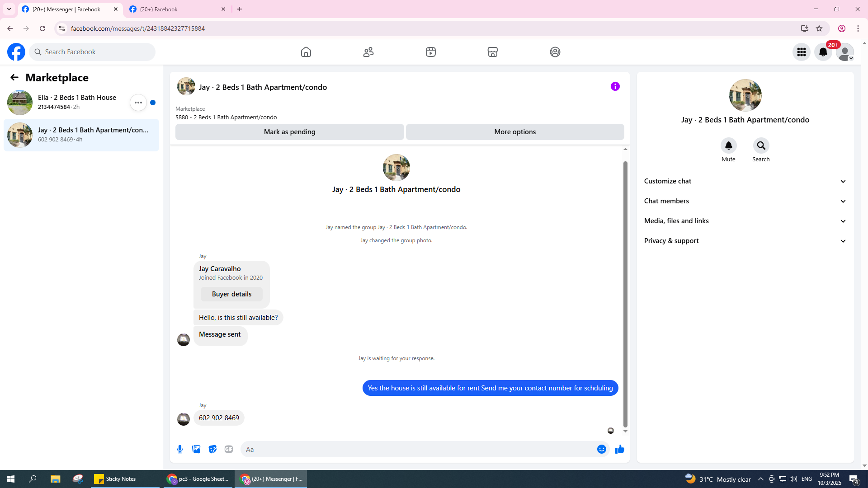Open Chrome profile icon in toolbar
The width and height of the screenshot is (868, 488).
coord(842,28)
